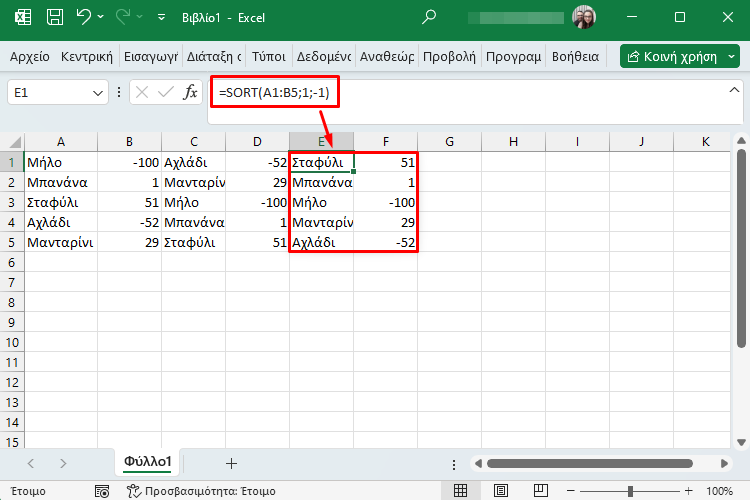Viewport: 750px width, 500px height.
Task: Confirm formula entry with the checkmark icon
Action: pos(165,92)
